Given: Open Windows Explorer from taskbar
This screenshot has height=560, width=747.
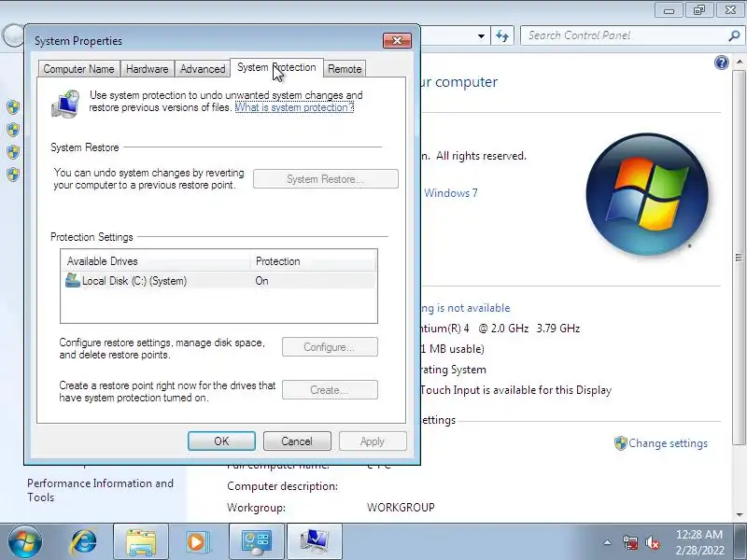Looking at the screenshot, I should (x=141, y=542).
